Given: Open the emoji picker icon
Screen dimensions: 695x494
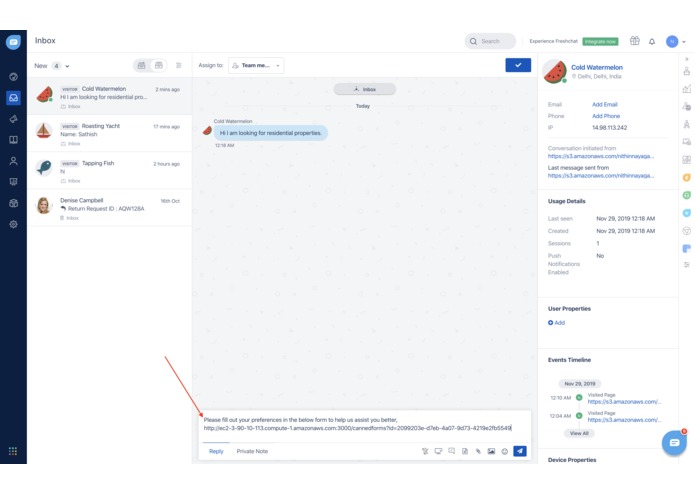Looking at the screenshot, I should [x=504, y=451].
